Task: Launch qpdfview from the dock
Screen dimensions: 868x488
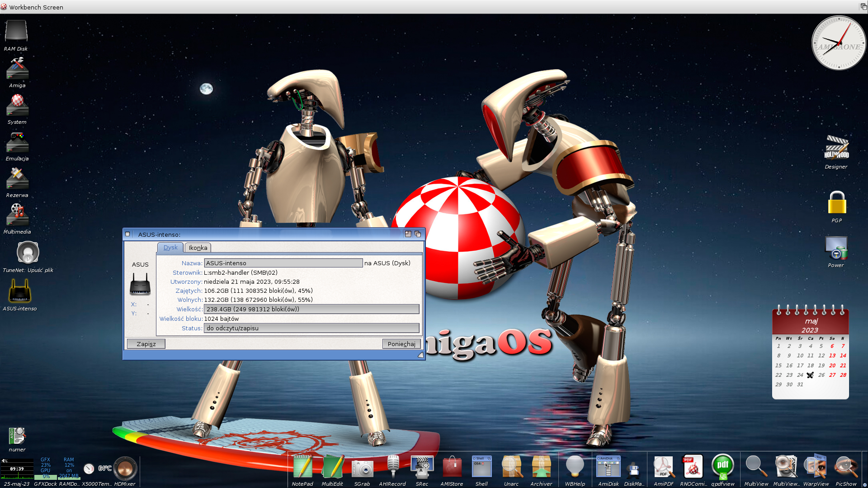Action: [722, 467]
